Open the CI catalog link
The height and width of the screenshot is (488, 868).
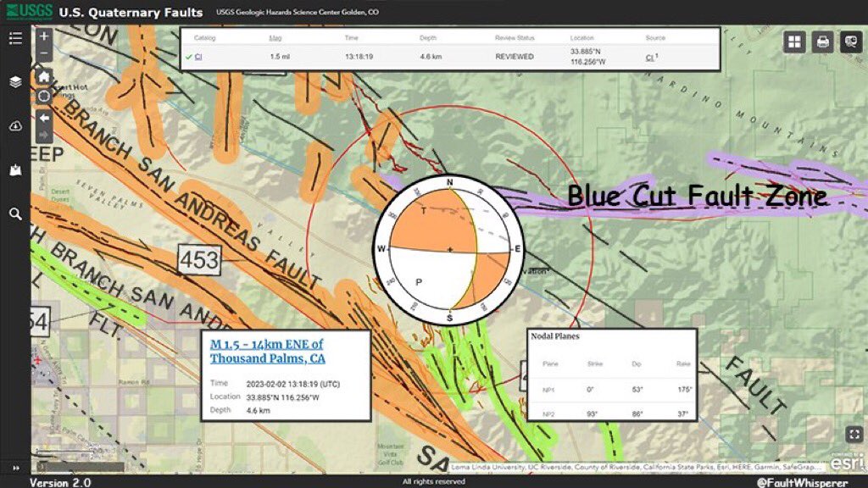pyautogui.click(x=198, y=57)
